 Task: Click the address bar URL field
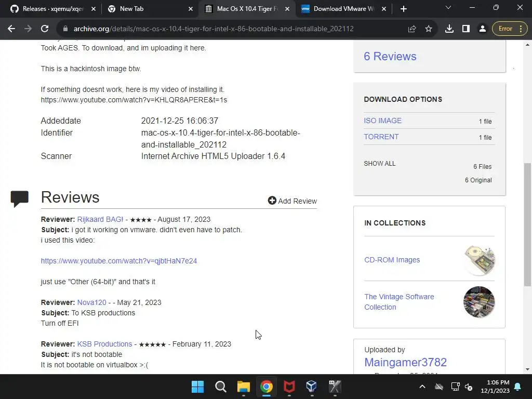[214, 29]
